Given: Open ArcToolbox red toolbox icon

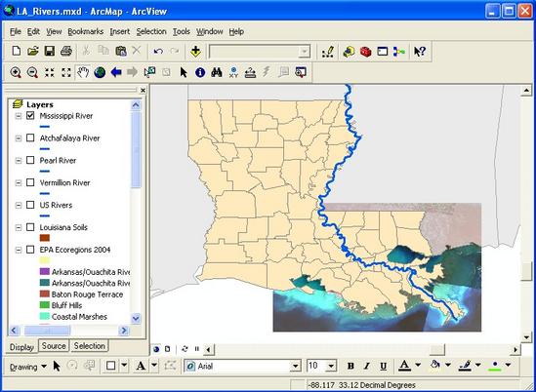Looking at the screenshot, I should (x=365, y=52).
